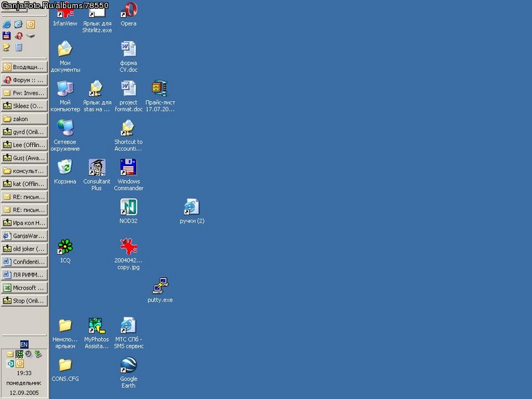Switch to the Fw: Inves... mail window
The height and width of the screenshot is (399, 532).
click(x=25, y=93)
